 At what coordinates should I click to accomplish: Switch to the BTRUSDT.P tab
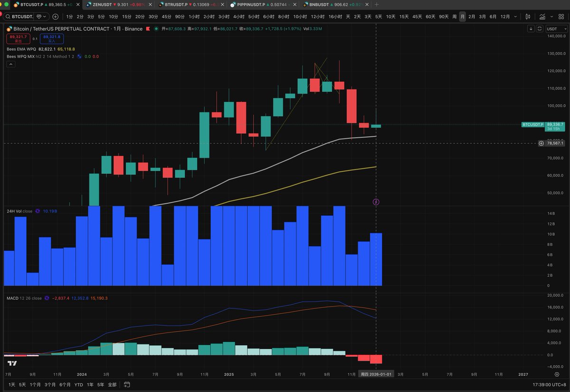coord(190,4)
